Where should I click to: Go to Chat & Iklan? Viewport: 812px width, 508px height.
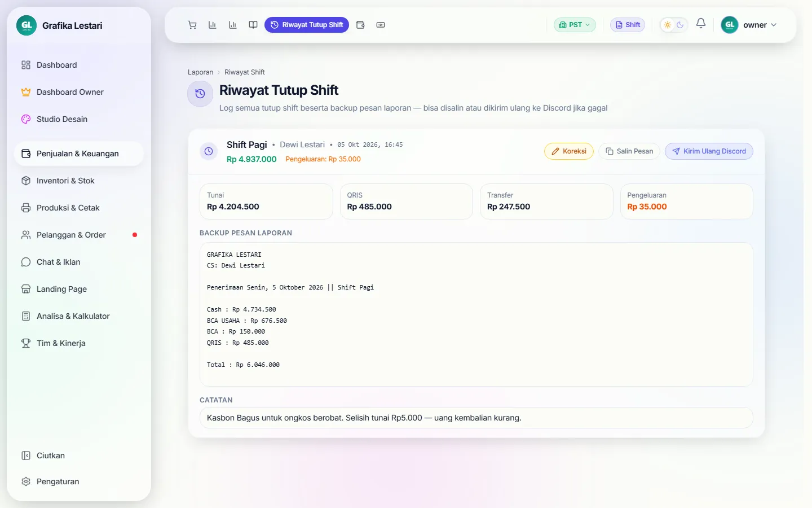79,262
